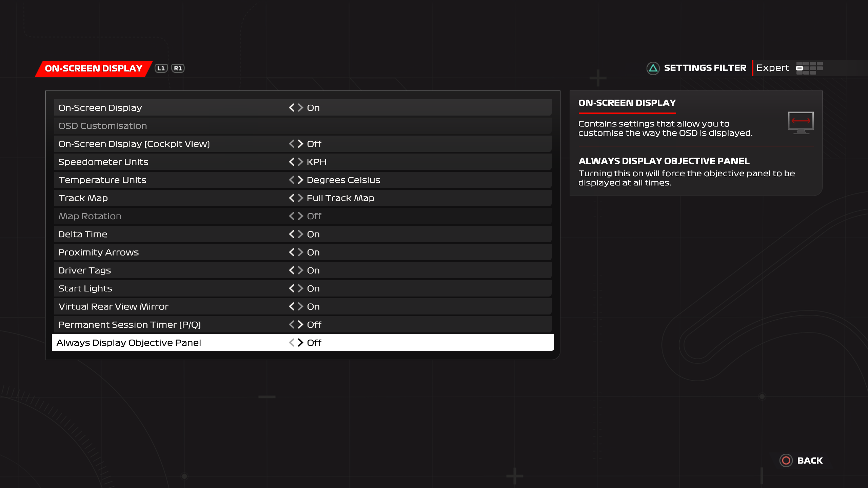868x488 pixels.
Task: Click the BACK button label
Action: 810,460
